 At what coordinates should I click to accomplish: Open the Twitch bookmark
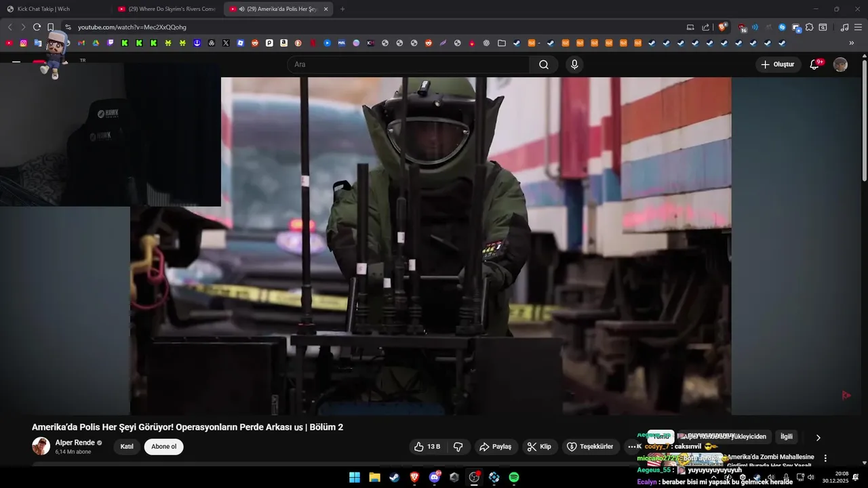click(x=111, y=43)
